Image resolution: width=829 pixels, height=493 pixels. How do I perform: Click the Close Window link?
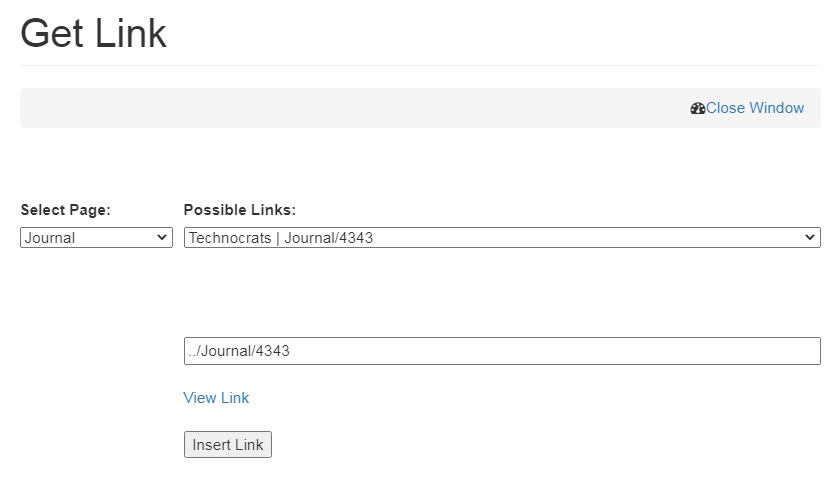point(754,108)
